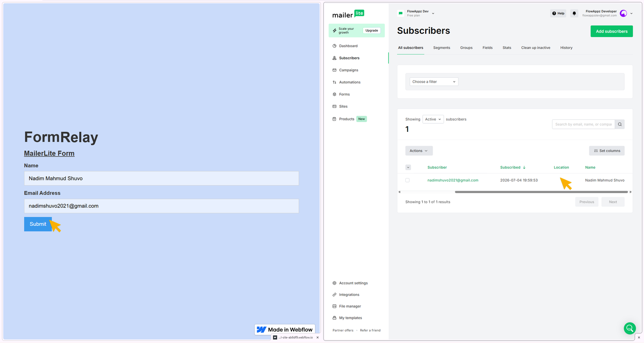Open notifications bell icon
This screenshot has height=343, width=644.
coord(574,13)
